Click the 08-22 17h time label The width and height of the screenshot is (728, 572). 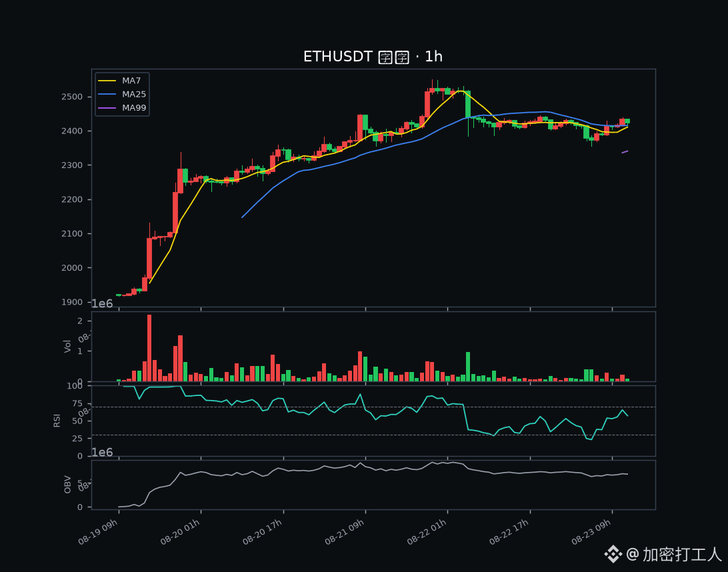click(x=509, y=532)
